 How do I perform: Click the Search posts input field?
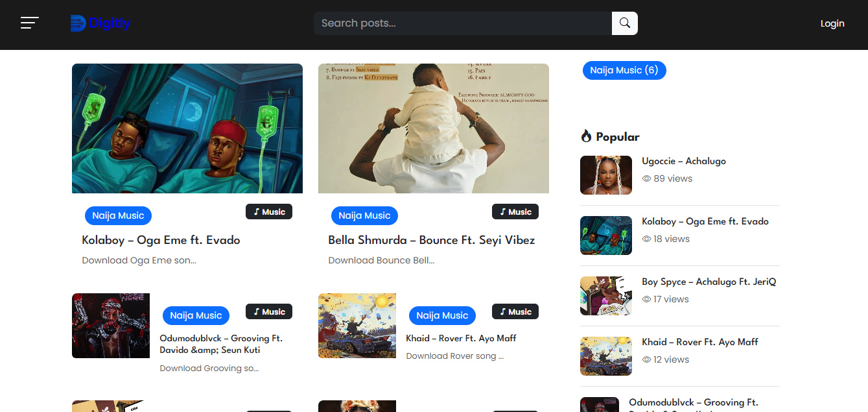point(462,23)
